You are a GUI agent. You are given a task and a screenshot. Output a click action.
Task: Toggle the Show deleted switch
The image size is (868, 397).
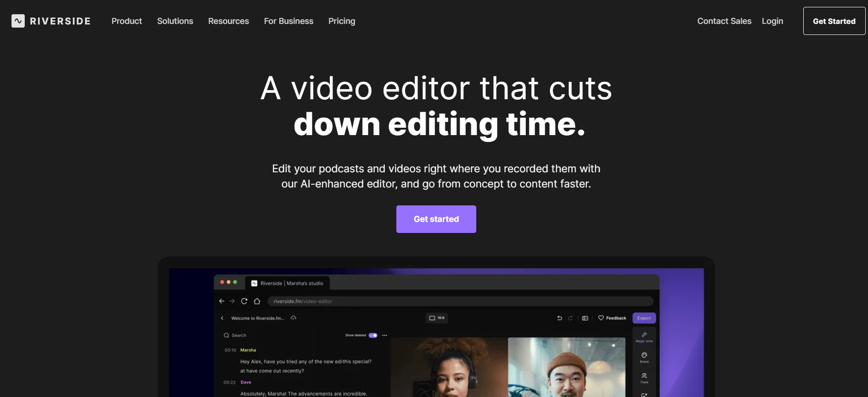point(373,335)
